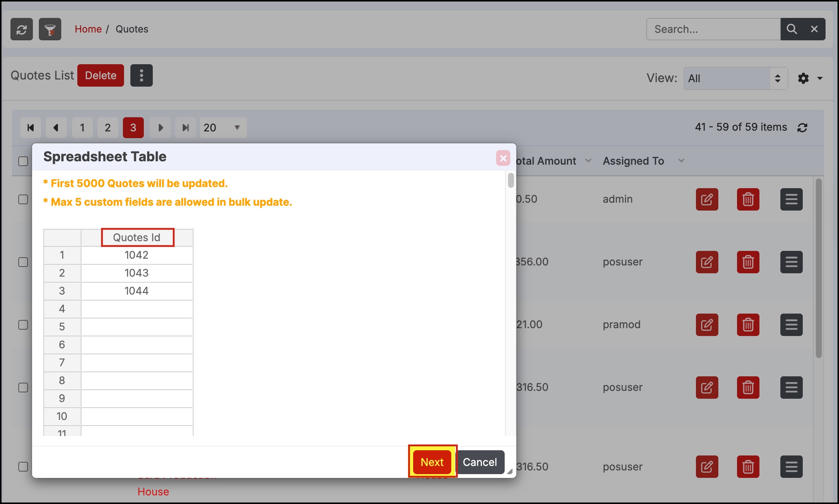Click the Next button in the Spreadsheet Table dialog
Screen dimensions: 839x504
432,462
